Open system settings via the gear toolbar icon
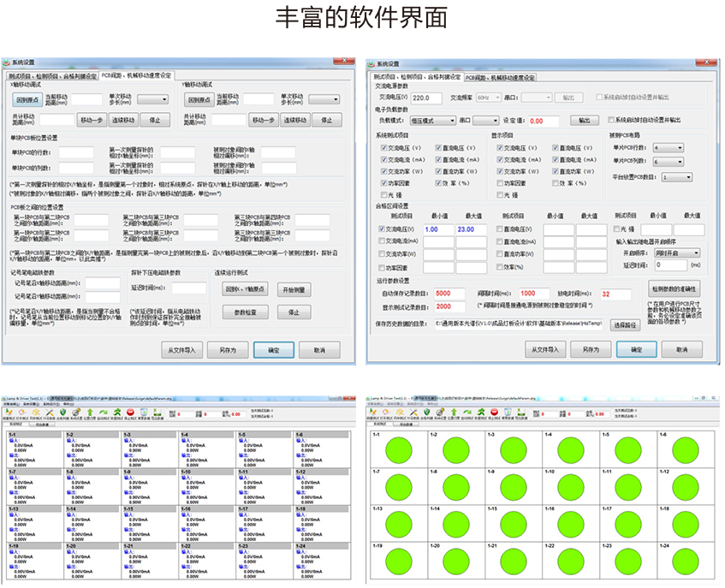This screenshot has width=725, height=588. pyautogui.click(x=76, y=413)
